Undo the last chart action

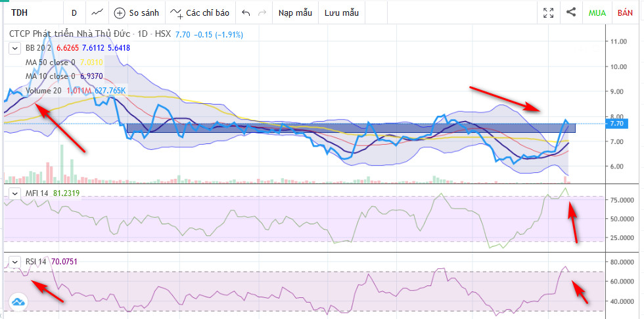pyautogui.click(x=246, y=12)
